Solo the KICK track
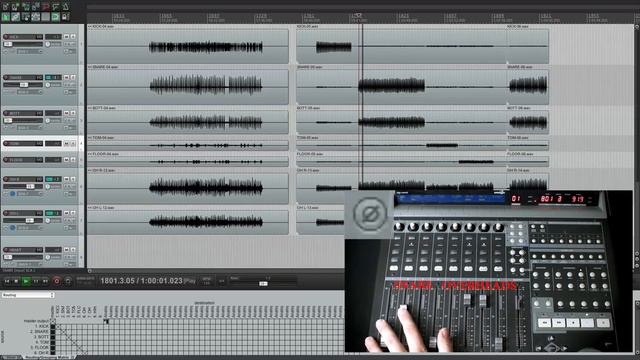 (x=73, y=37)
